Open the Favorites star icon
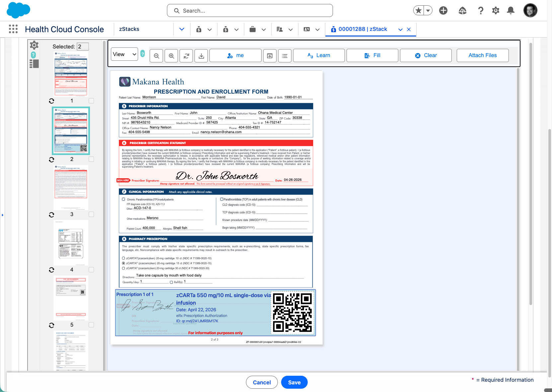 [x=419, y=11]
